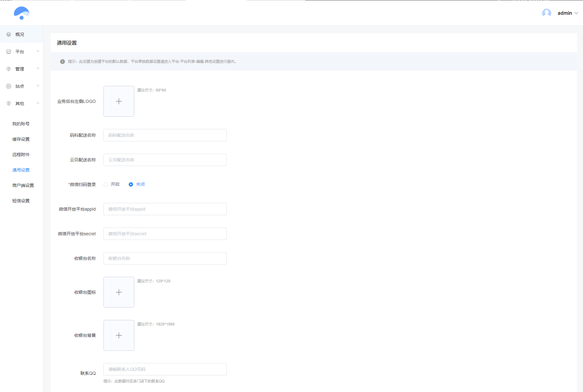
Task: Go to 商户端设置 page
Action: pos(23,185)
